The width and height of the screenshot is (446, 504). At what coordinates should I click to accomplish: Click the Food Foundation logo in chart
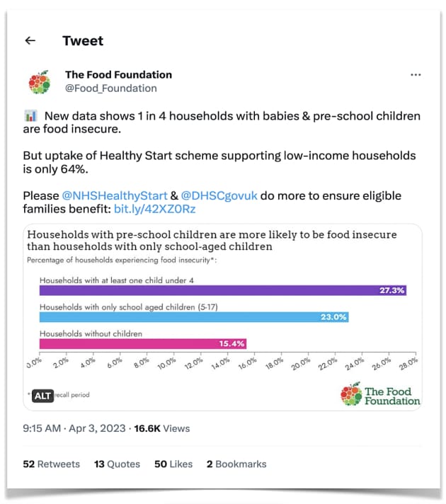point(380,395)
